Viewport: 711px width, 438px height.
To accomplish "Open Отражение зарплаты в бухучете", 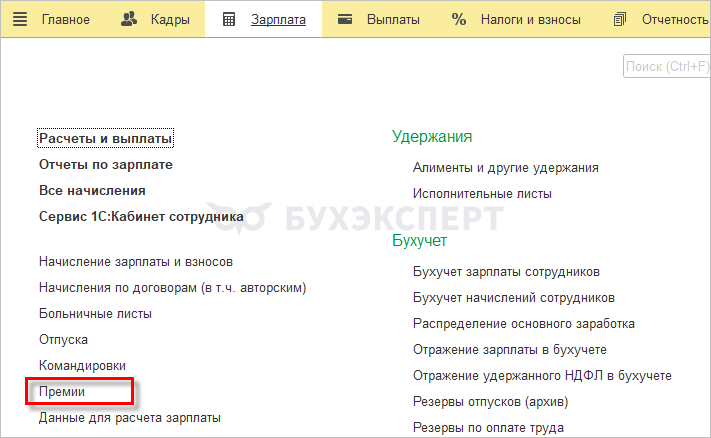I will tap(509, 350).
